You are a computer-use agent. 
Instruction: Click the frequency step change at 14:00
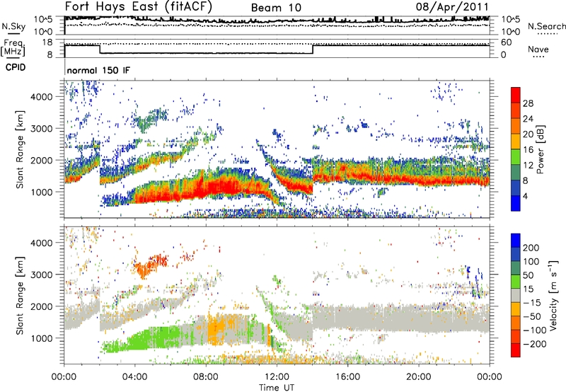(313, 49)
